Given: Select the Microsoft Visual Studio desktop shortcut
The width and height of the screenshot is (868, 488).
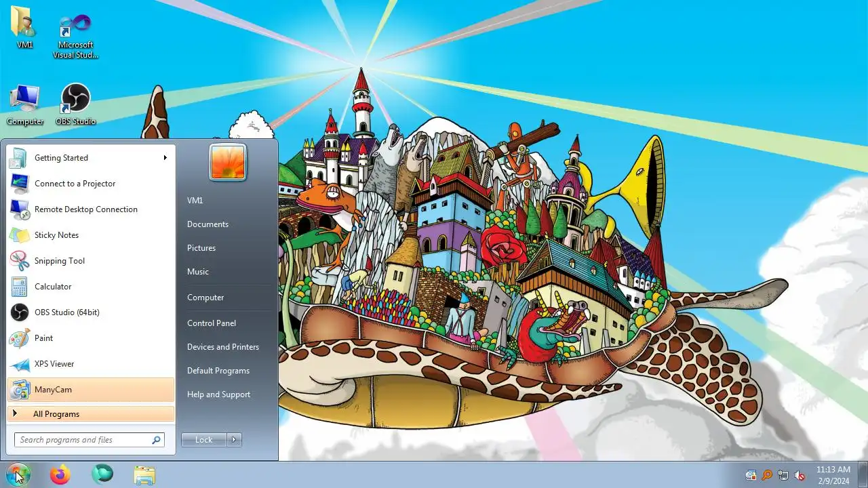Looking at the screenshot, I should click(x=75, y=36).
